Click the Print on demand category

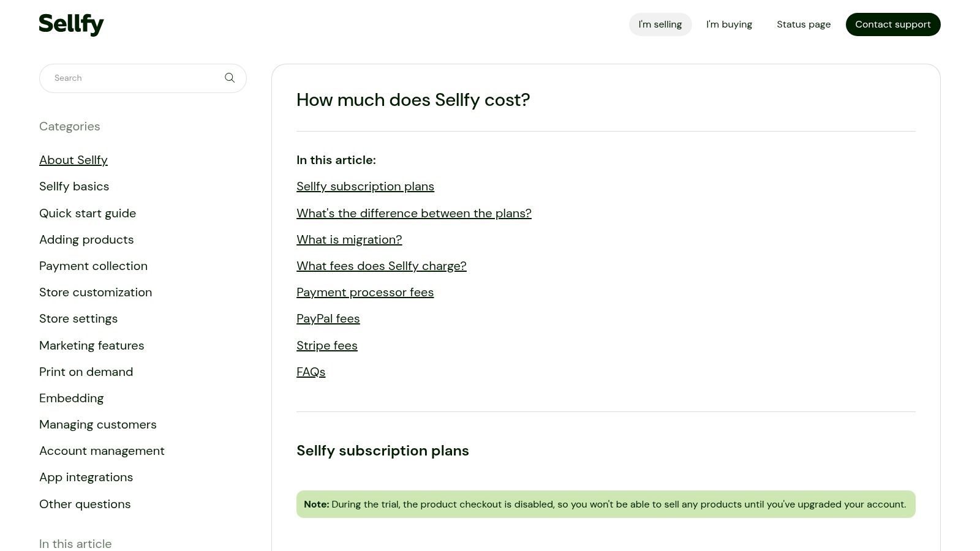[86, 372]
